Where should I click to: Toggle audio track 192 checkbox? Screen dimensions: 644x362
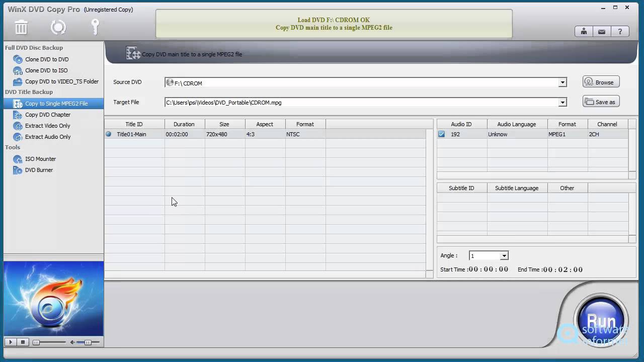pyautogui.click(x=441, y=134)
